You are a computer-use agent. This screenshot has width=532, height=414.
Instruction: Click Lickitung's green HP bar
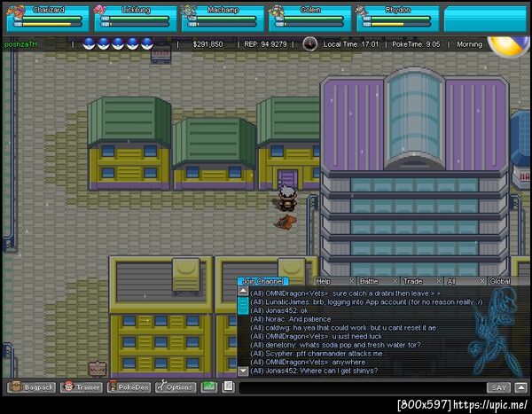140,19
